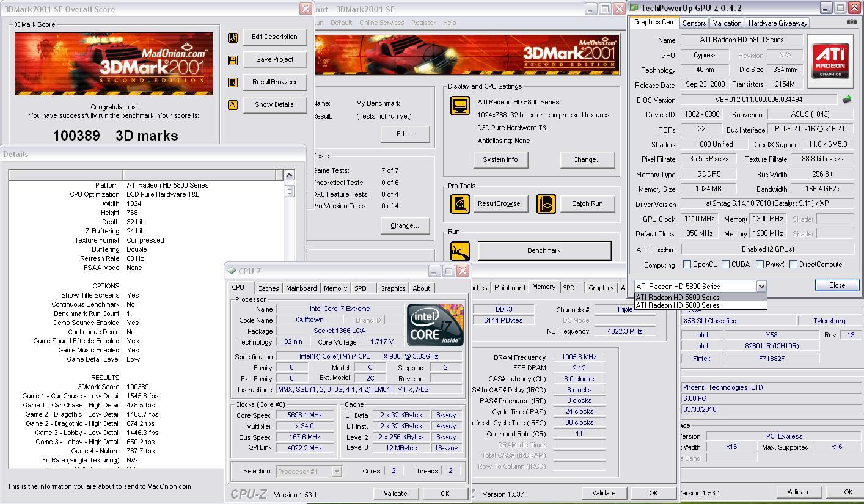Click Pro Tools ResultBrowser magnifier icon
The width and height of the screenshot is (864, 504).
(459, 203)
